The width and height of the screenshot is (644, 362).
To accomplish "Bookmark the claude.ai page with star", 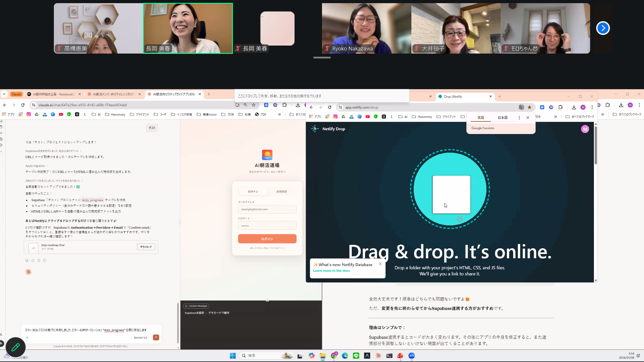I will [x=254, y=105].
